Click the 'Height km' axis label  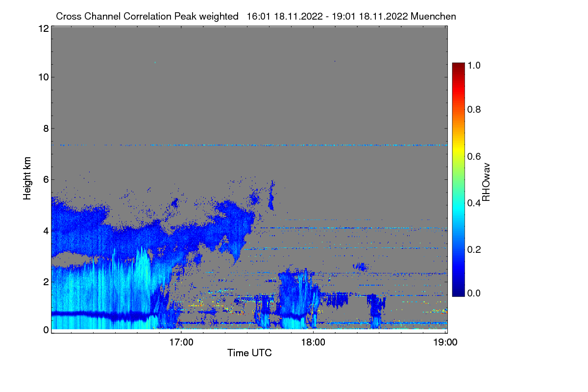(27, 178)
